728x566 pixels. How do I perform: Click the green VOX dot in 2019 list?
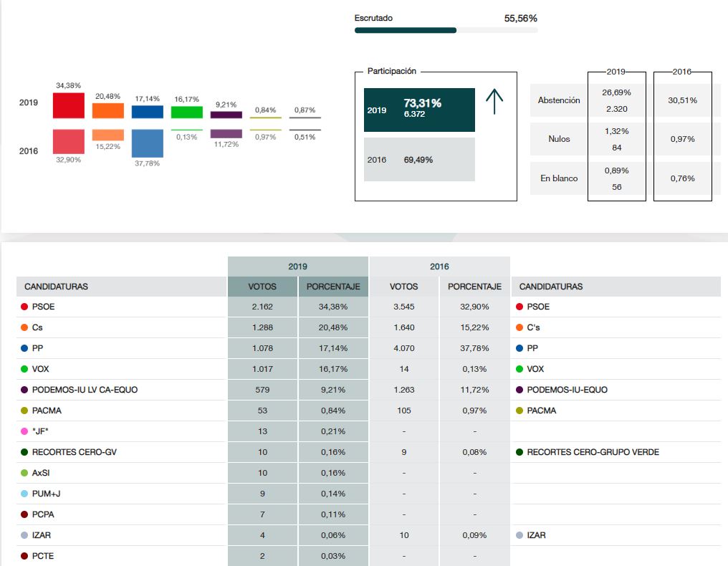(25, 369)
